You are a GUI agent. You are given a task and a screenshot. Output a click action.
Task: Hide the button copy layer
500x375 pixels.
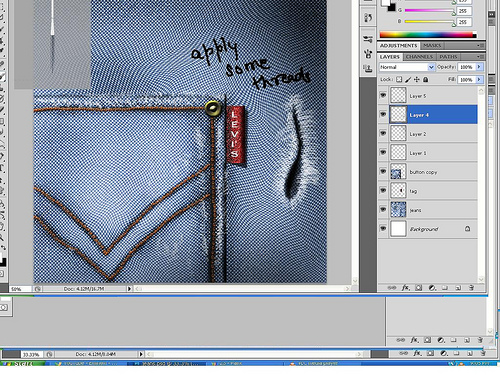(x=383, y=171)
